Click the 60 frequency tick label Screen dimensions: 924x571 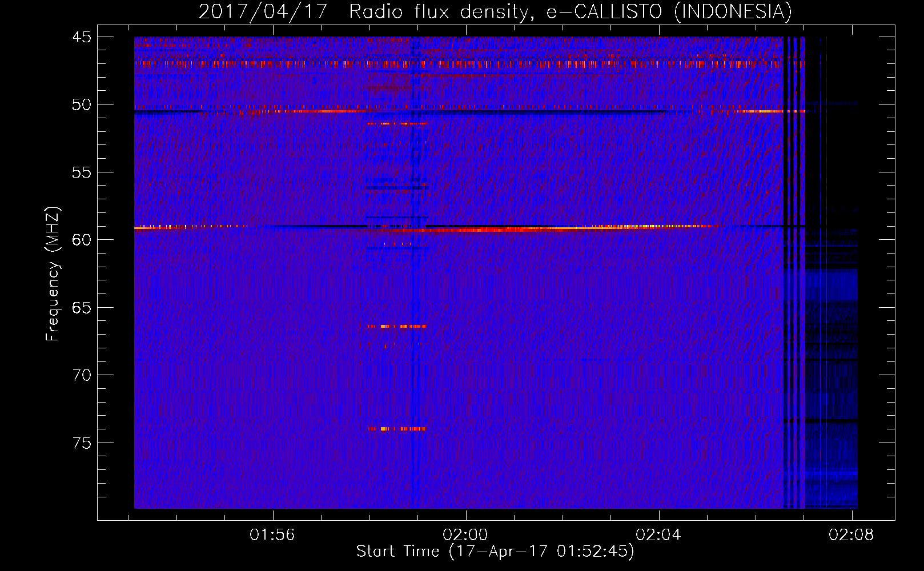[x=82, y=240]
